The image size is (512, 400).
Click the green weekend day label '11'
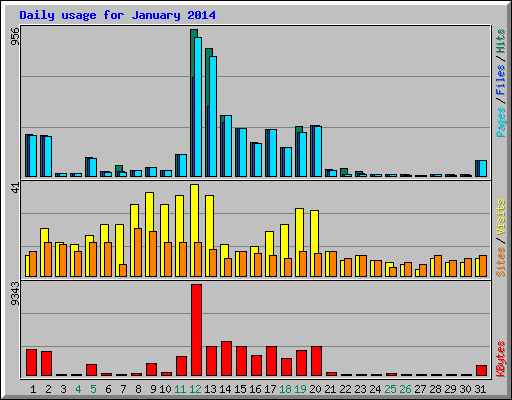tap(180, 389)
